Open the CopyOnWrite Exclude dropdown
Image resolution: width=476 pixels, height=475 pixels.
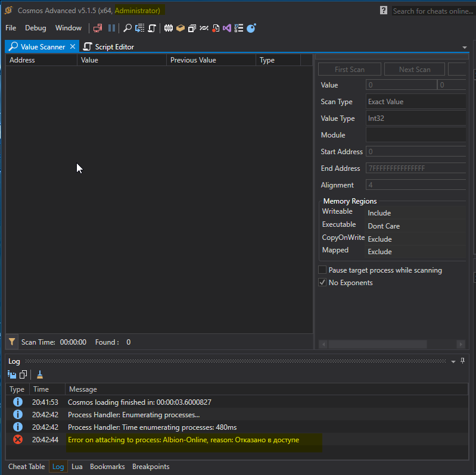click(415, 239)
